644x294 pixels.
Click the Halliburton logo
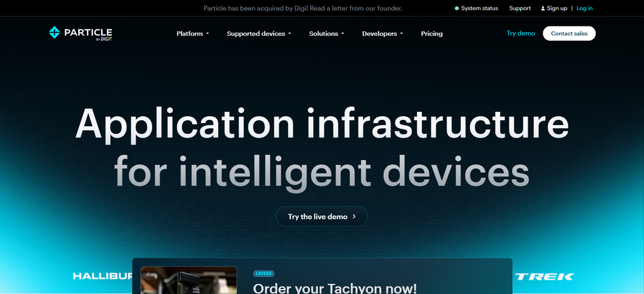[x=103, y=276]
